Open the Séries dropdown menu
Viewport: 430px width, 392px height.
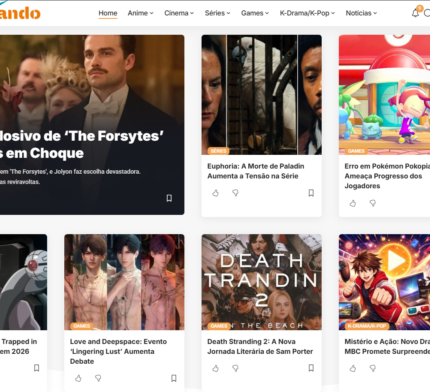217,13
